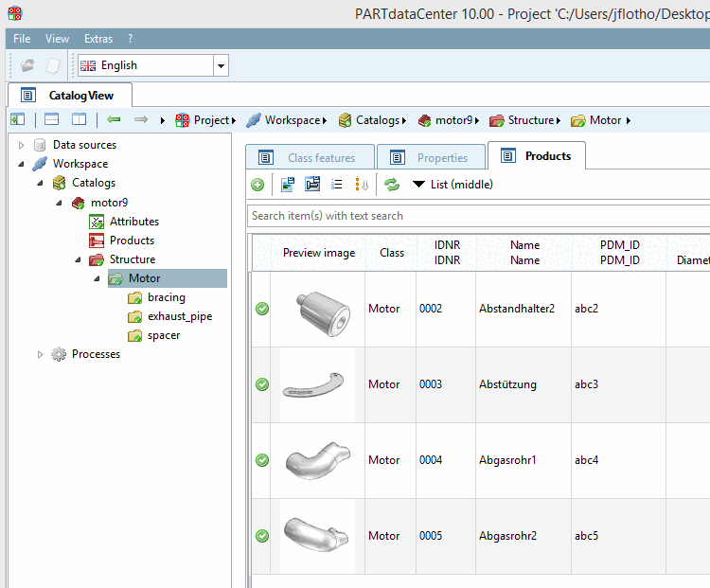Click the open project folder icon
The width and height of the screenshot is (710, 588).
[27, 65]
